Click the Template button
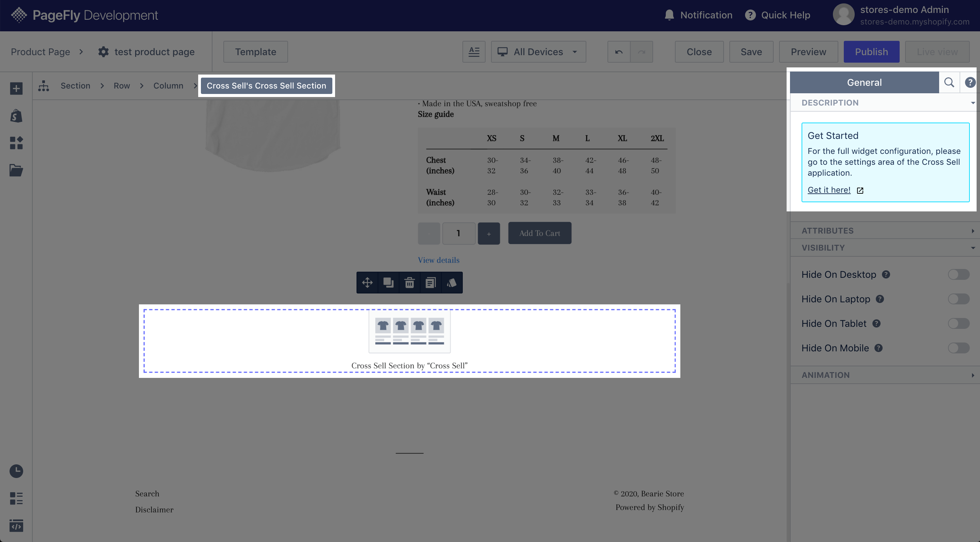Screen dimensions: 980x542 click(255, 52)
